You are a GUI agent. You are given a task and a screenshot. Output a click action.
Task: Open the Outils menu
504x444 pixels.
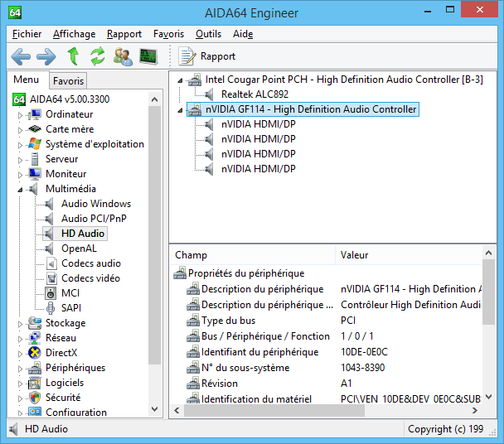coord(208,34)
